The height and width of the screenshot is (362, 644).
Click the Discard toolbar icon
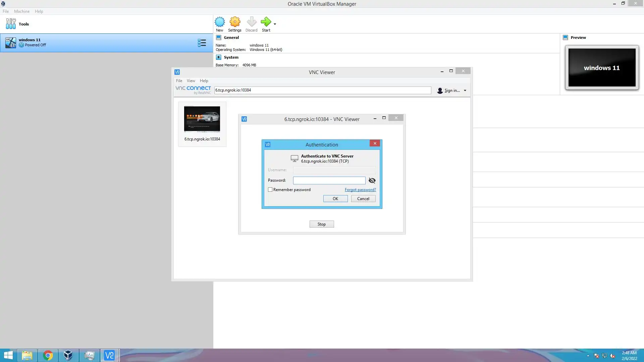pyautogui.click(x=251, y=22)
